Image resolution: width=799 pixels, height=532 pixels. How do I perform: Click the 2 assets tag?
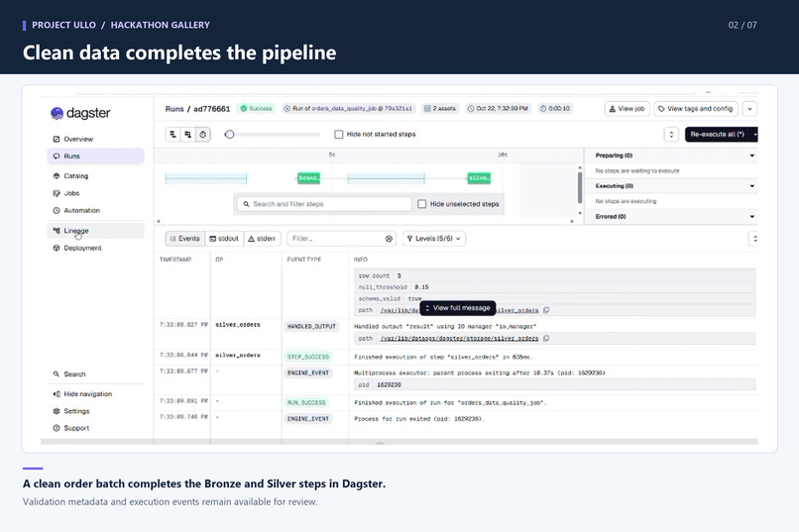pyautogui.click(x=440, y=108)
